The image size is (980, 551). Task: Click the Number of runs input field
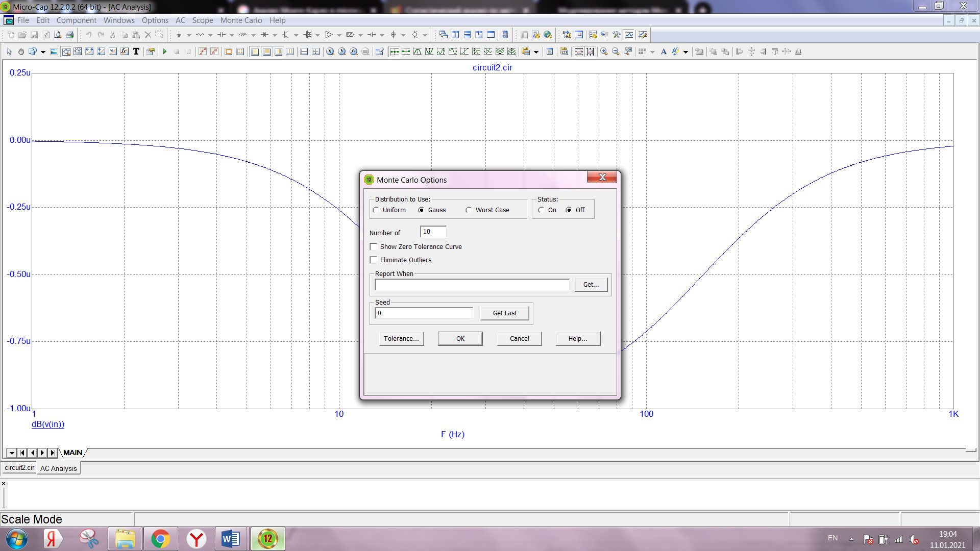[x=433, y=232]
